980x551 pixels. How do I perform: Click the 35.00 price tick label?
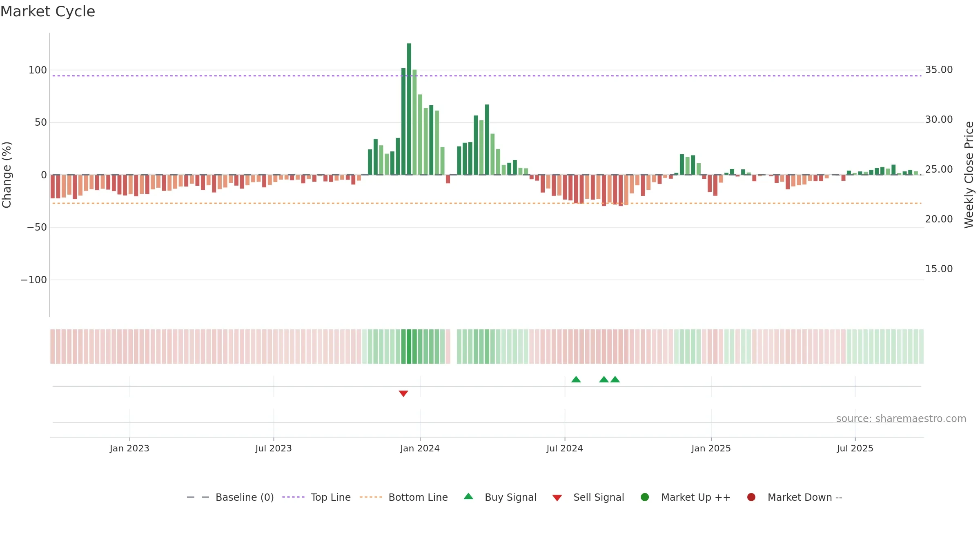point(939,70)
